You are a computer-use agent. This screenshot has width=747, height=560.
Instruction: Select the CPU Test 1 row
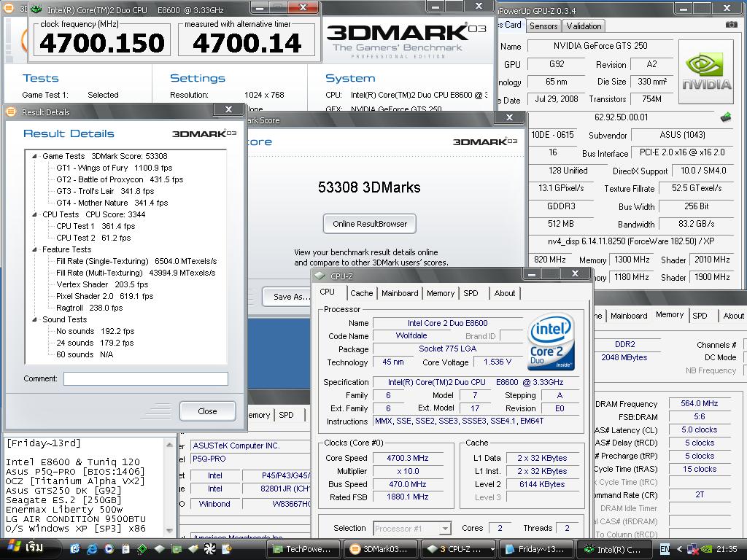point(96,226)
